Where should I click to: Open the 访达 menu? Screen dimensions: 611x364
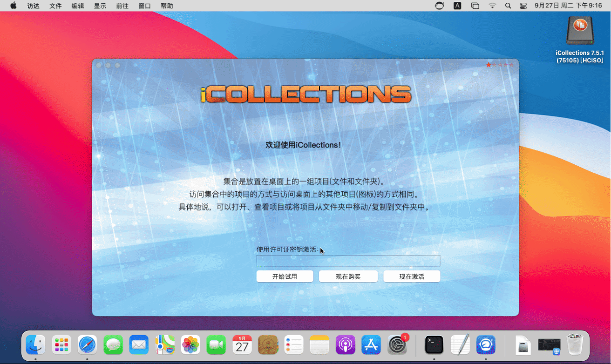pos(33,6)
